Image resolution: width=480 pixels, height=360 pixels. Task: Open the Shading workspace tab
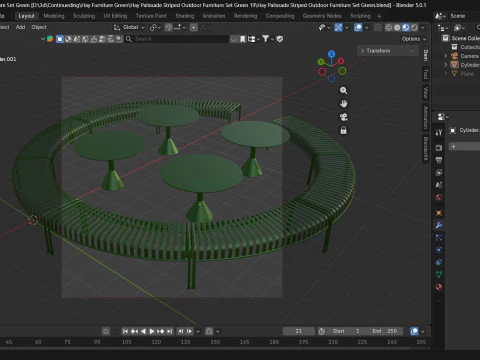(x=185, y=16)
